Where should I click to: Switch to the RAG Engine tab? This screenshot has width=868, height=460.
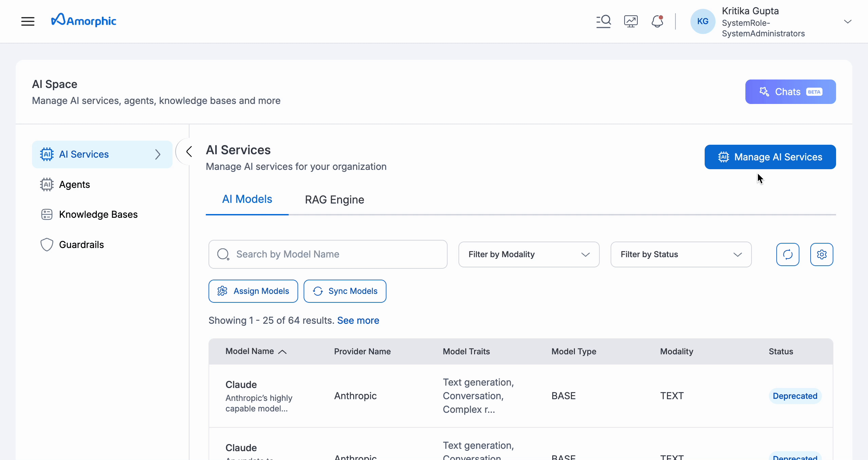tap(334, 200)
